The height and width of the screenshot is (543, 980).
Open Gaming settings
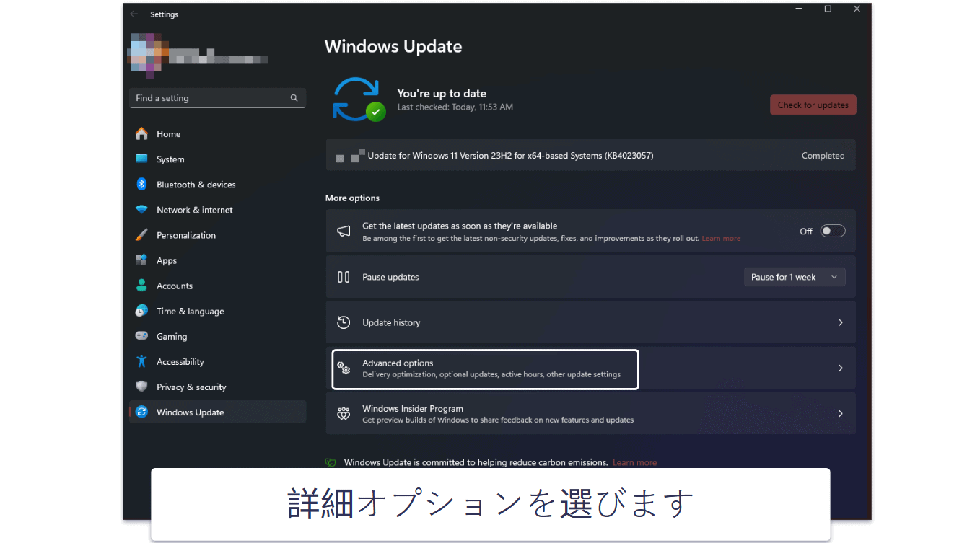[x=217, y=336]
